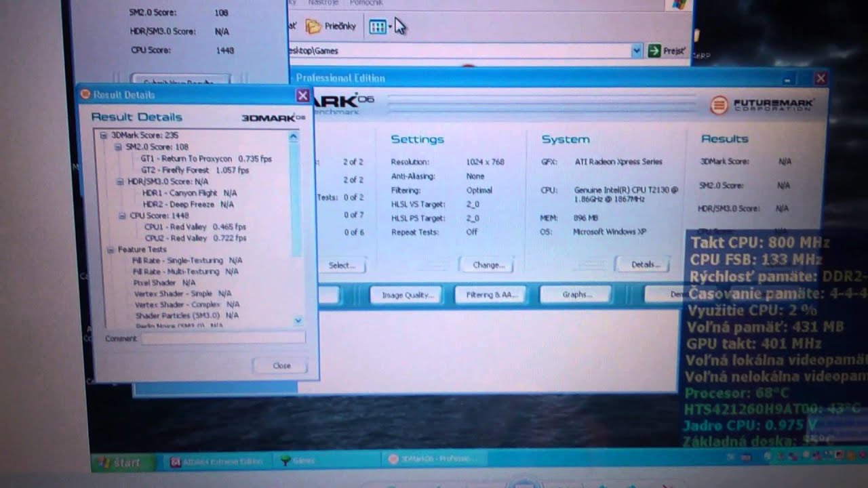The height and width of the screenshot is (488, 868).
Task: Switch to AIDA64 Extreme Edition taskbar item
Action: click(218, 462)
